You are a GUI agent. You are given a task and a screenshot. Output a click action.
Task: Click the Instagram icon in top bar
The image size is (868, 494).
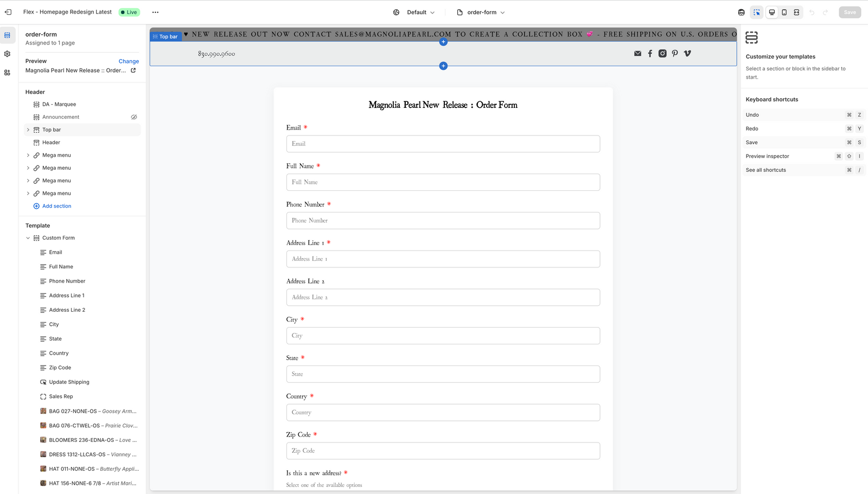662,53
